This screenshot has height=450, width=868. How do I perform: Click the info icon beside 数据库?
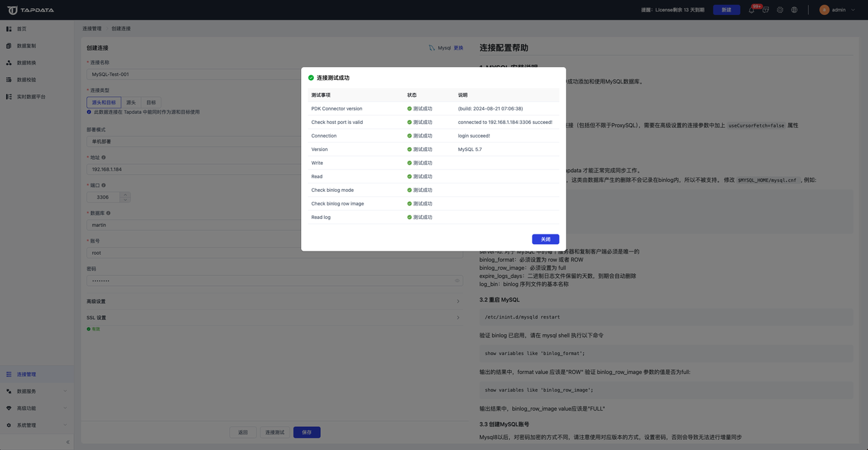[108, 213]
